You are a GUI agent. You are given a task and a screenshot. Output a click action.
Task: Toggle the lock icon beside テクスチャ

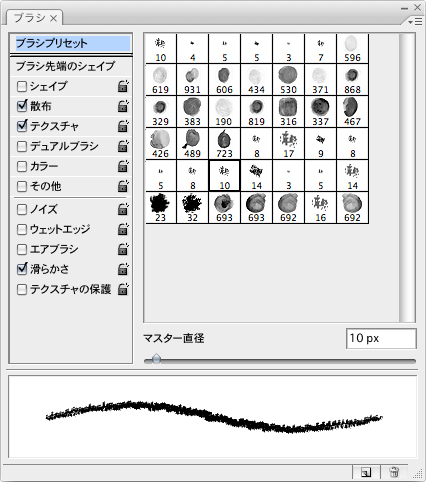point(123,126)
